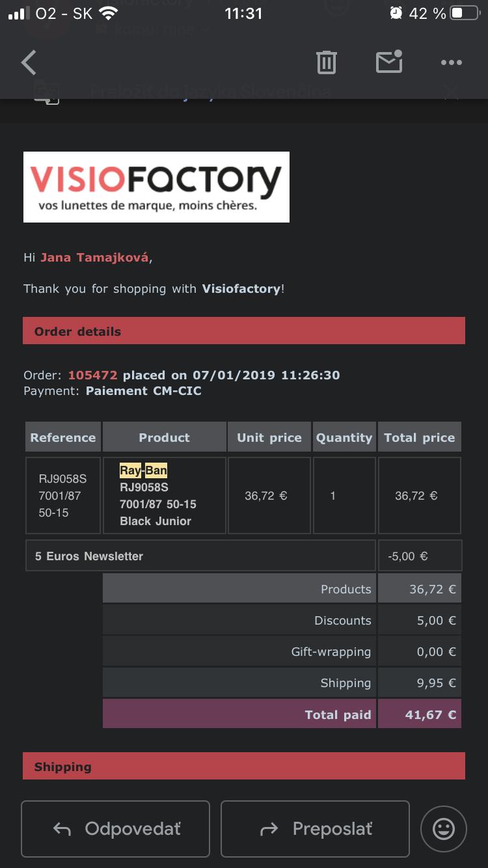Delete this email with the trash icon
Image resolution: width=488 pixels, height=868 pixels.
326,62
